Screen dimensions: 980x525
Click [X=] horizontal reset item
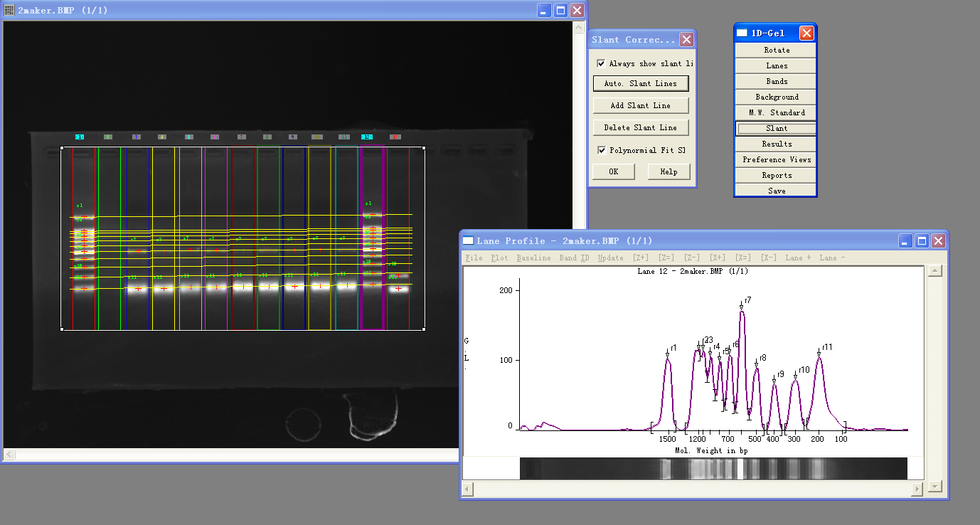(743, 258)
